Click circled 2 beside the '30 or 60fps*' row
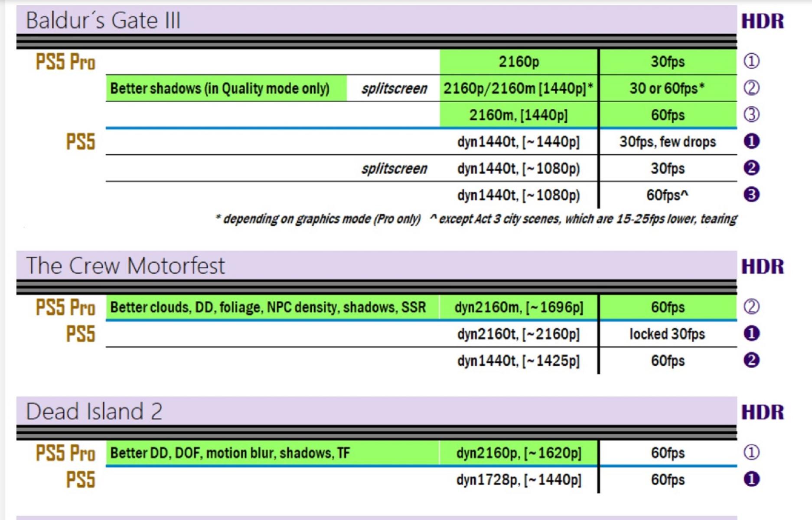This screenshot has width=812, height=520. pos(751,88)
